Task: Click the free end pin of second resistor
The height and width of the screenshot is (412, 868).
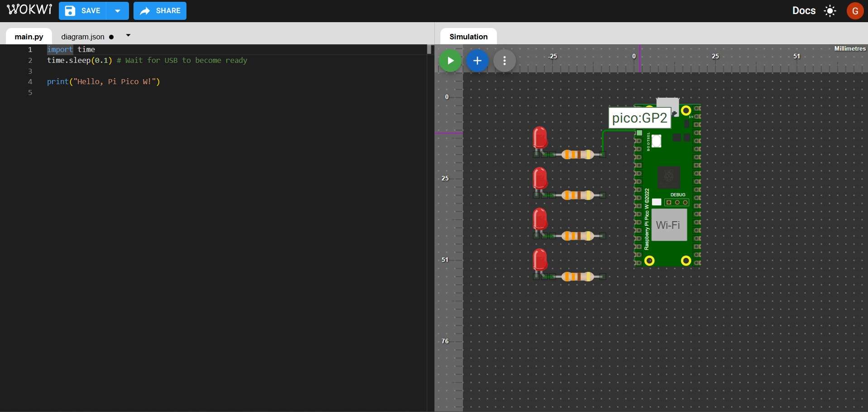Action: [x=603, y=195]
